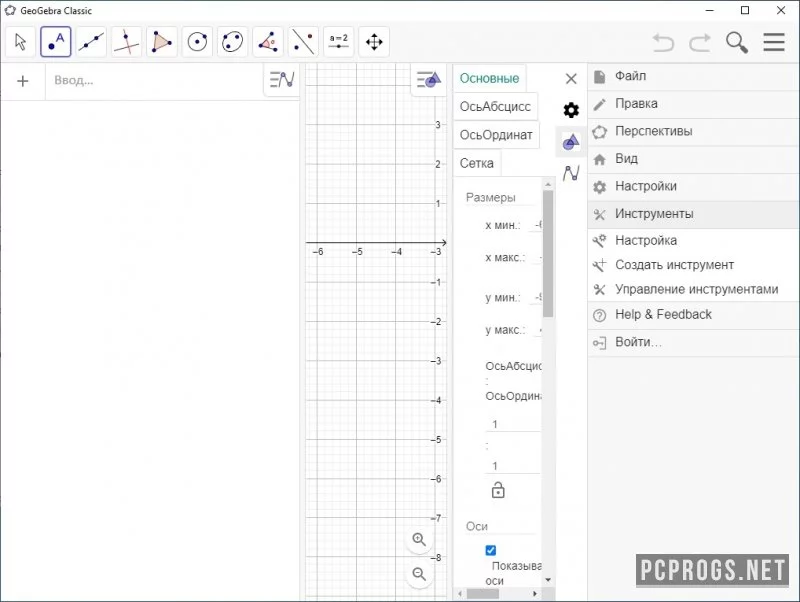Click scroll-up arrow of properties panel
Viewport: 800px width, 602px height.
[x=548, y=184]
